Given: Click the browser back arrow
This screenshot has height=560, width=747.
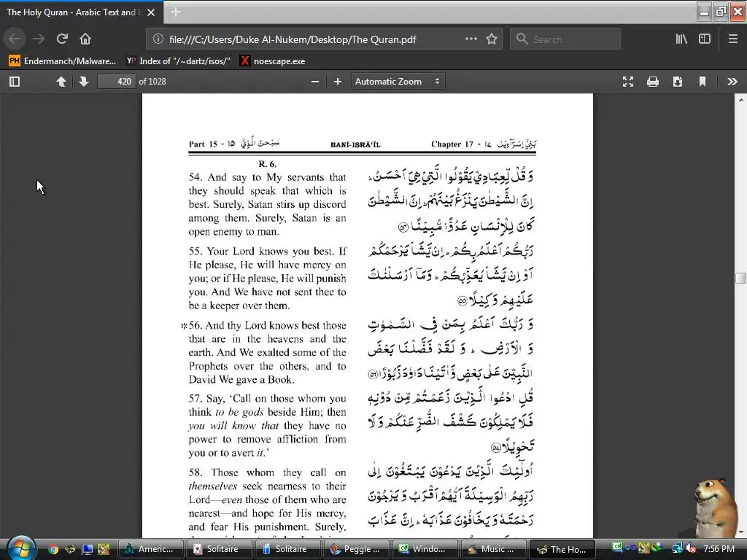Looking at the screenshot, I should [x=15, y=39].
